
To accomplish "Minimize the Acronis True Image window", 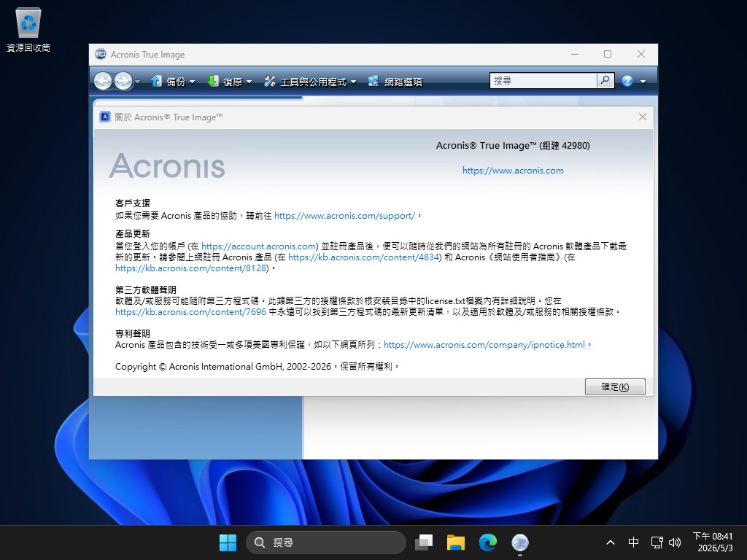I will (575, 54).
